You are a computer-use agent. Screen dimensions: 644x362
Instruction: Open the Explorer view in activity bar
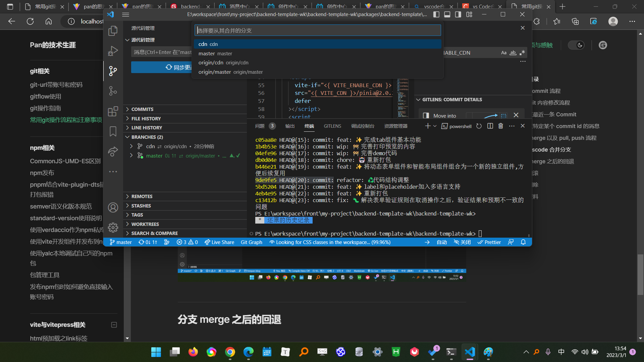tap(113, 31)
